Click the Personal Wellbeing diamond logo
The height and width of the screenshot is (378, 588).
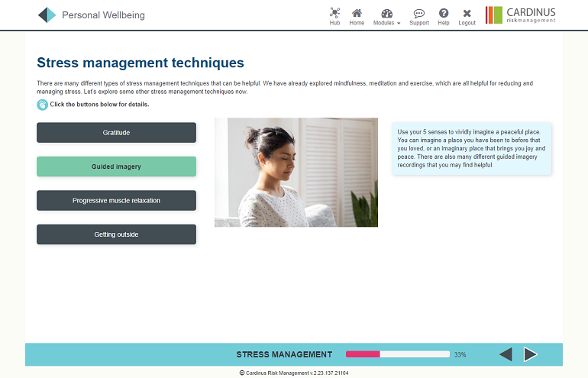pos(47,15)
